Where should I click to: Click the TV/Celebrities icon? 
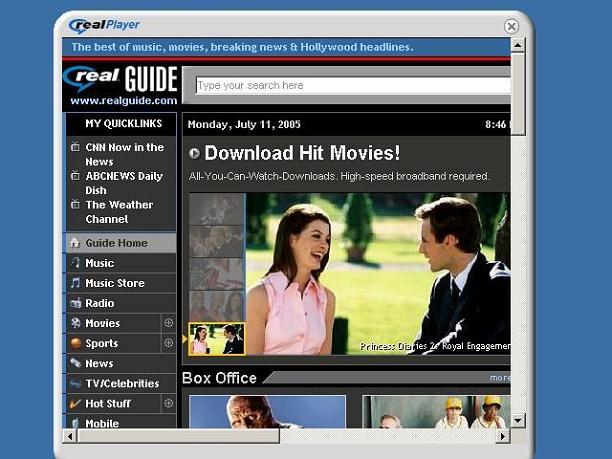coord(75,383)
